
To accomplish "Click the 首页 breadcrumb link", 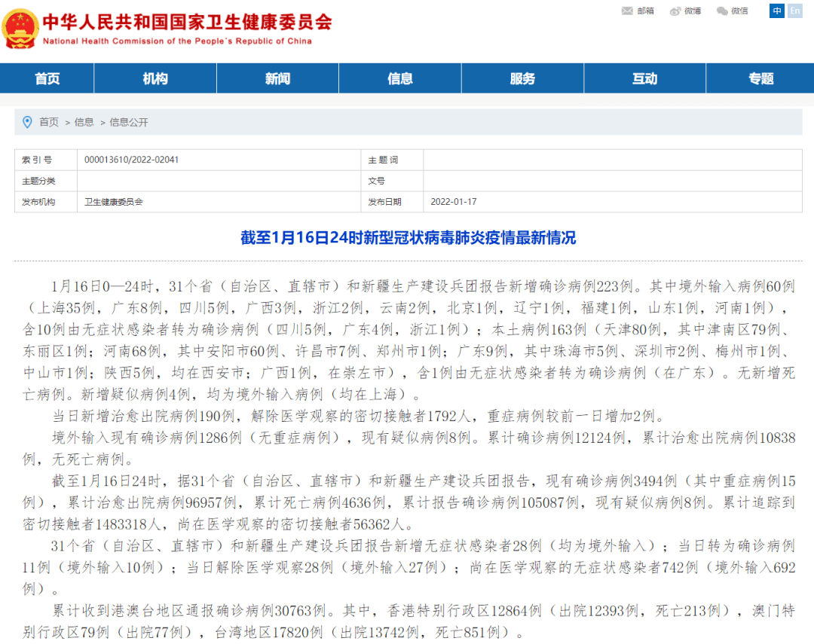I will coord(47,122).
